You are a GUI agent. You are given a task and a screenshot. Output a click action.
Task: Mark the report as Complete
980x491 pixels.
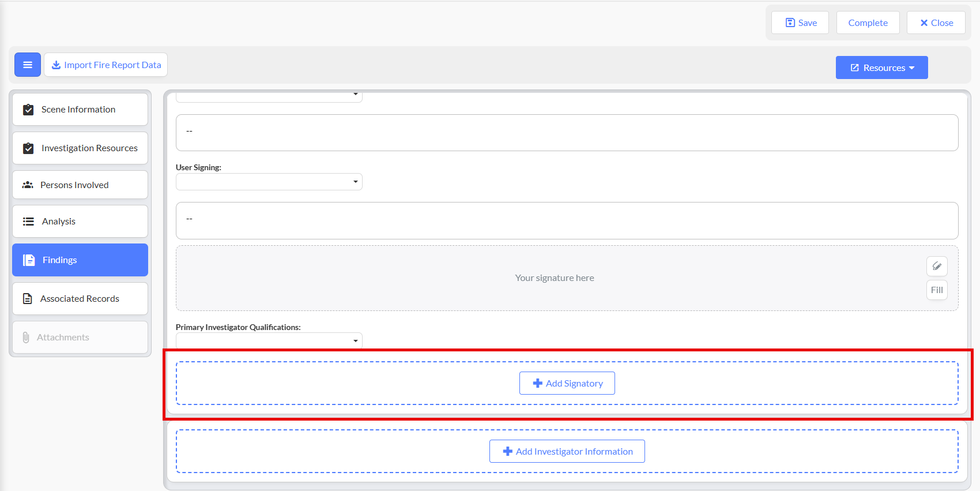[x=868, y=23]
